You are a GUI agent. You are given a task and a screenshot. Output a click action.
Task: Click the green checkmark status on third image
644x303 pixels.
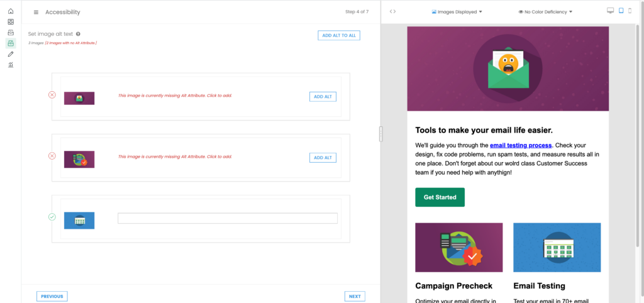tap(52, 217)
